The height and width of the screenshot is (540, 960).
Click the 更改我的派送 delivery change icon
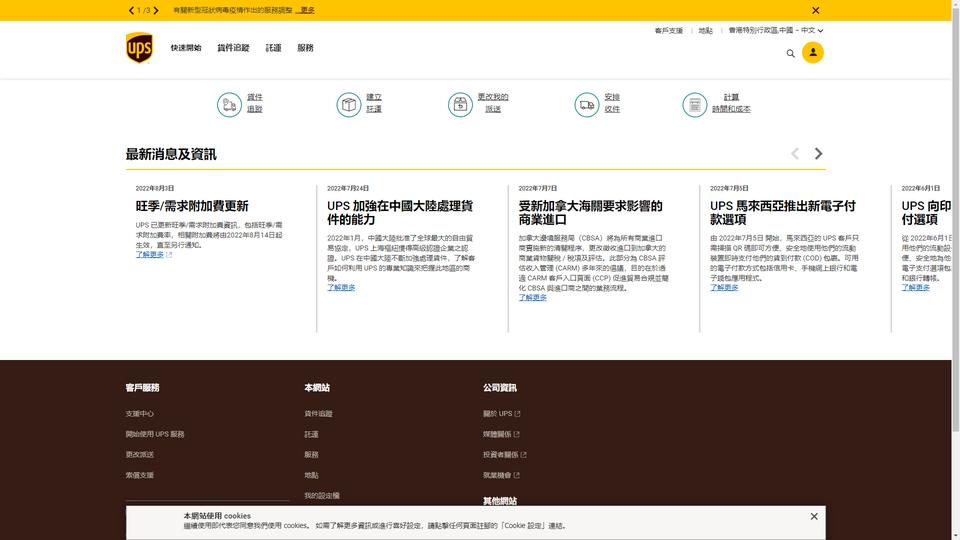click(460, 105)
